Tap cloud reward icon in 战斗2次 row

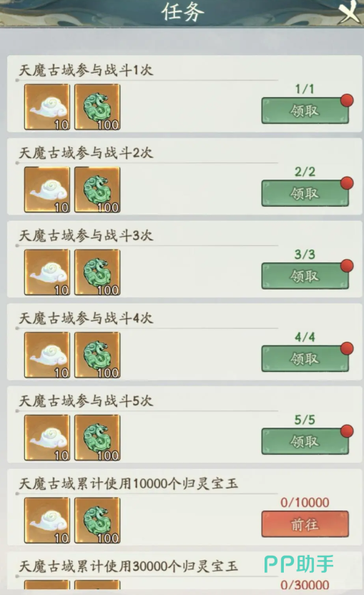(47, 190)
